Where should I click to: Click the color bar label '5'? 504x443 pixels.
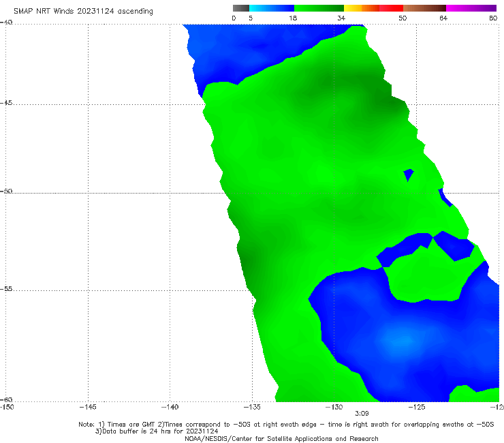tap(251, 18)
